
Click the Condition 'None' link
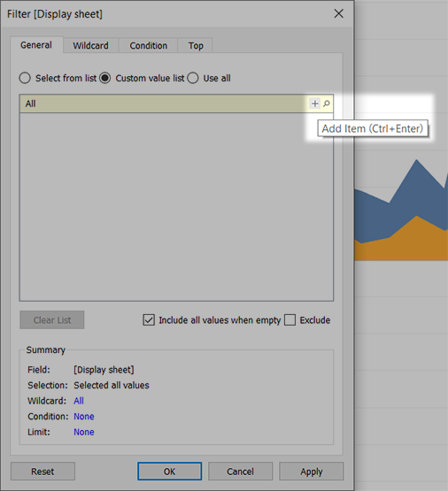point(84,417)
